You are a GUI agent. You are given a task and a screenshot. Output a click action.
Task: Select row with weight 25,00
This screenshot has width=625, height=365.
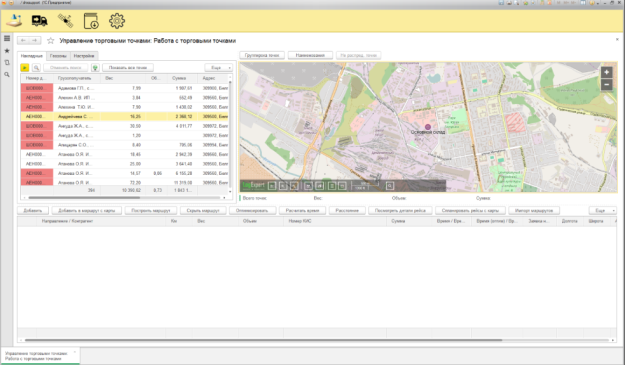point(124,164)
